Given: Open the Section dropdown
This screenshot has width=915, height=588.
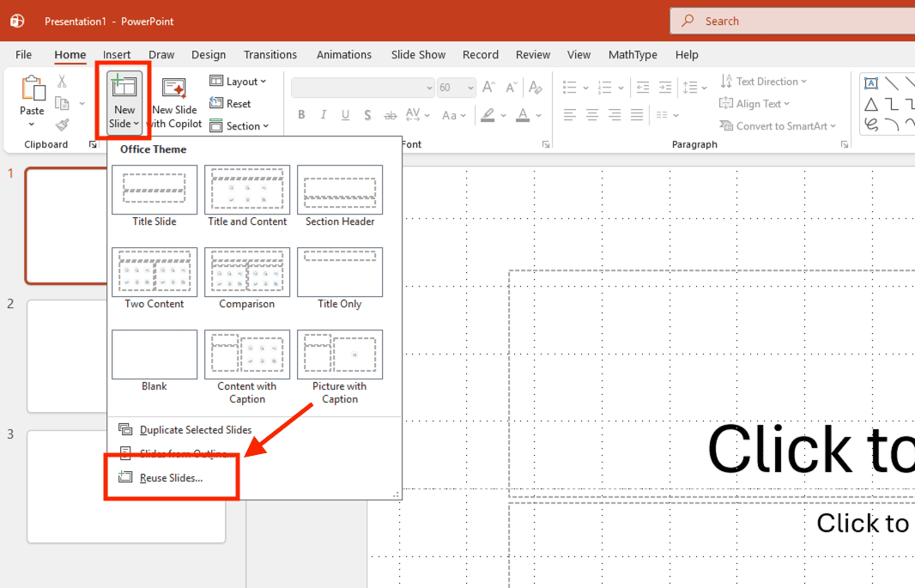Looking at the screenshot, I should (x=239, y=125).
